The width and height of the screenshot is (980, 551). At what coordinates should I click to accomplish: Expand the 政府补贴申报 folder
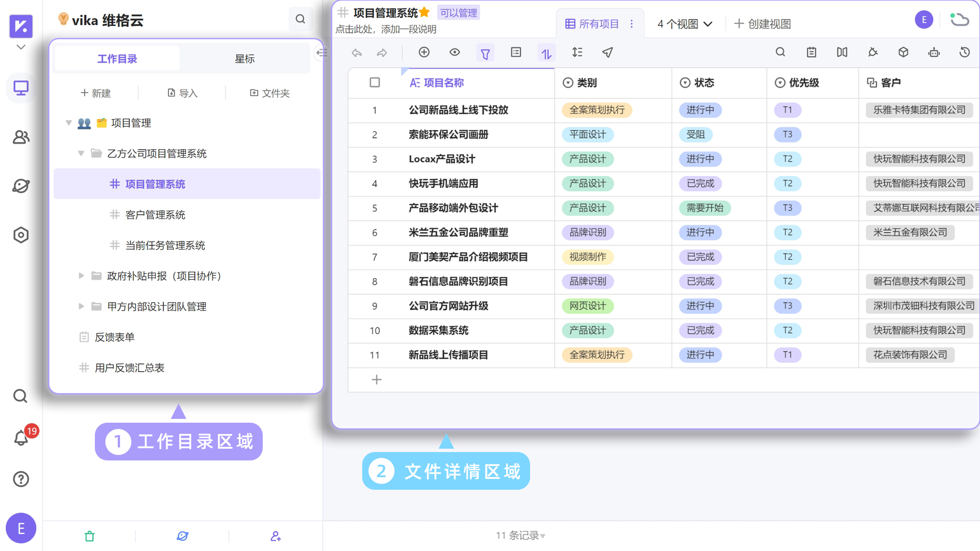(81, 275)
